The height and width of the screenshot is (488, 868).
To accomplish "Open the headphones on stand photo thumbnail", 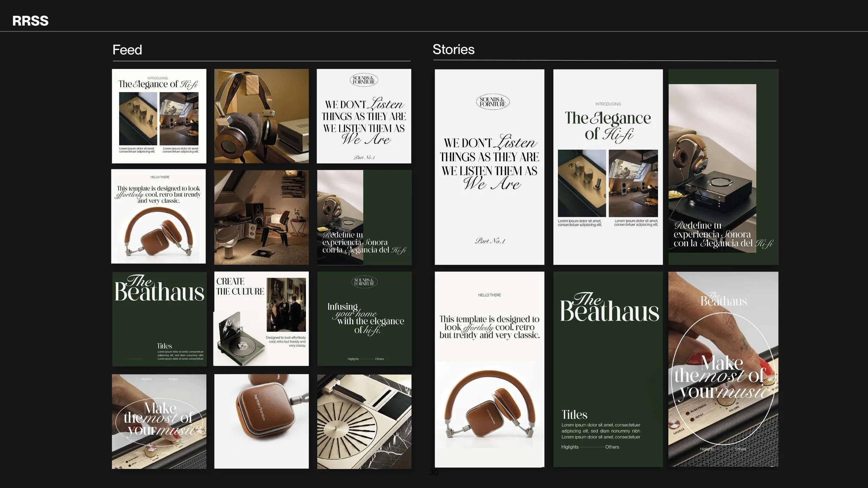I will click(261, 116).
